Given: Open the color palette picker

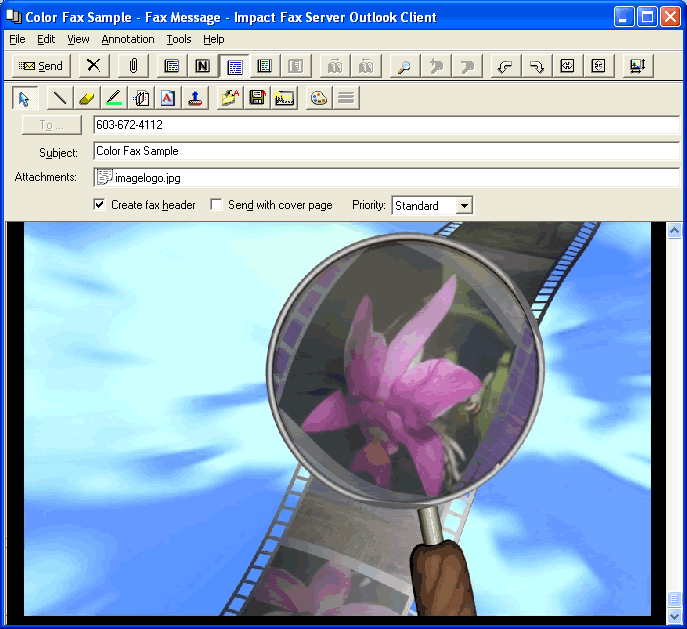Looking at the screenshot, I should pos(319,98).
